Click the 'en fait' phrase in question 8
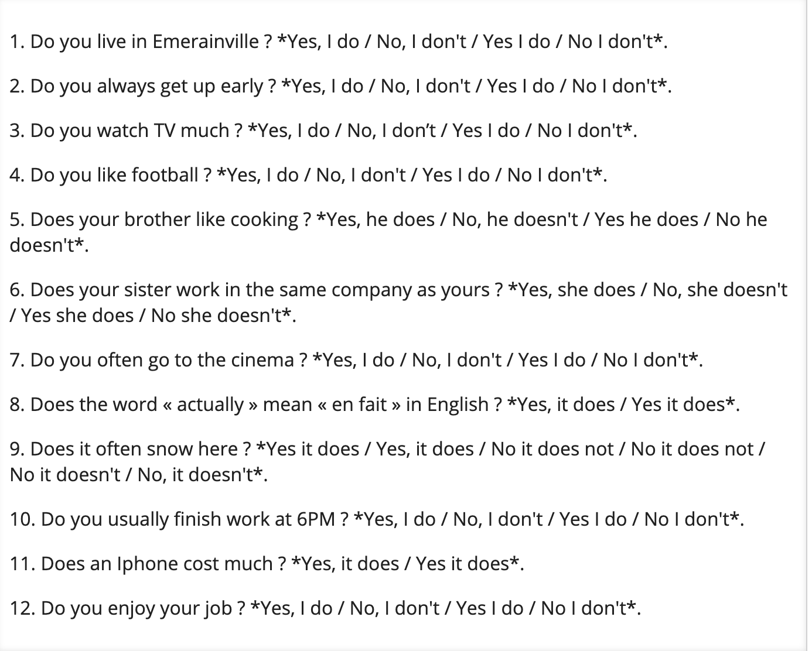The image size is (812, 651). click(359, 405)
